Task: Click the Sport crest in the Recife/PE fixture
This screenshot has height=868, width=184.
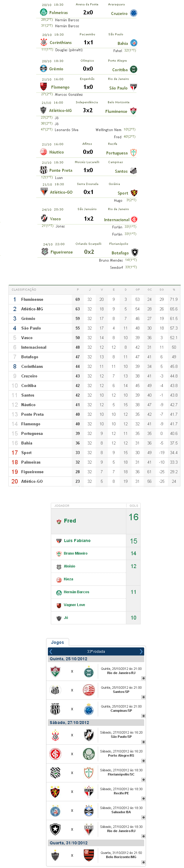Action: [x=55, y=791]
